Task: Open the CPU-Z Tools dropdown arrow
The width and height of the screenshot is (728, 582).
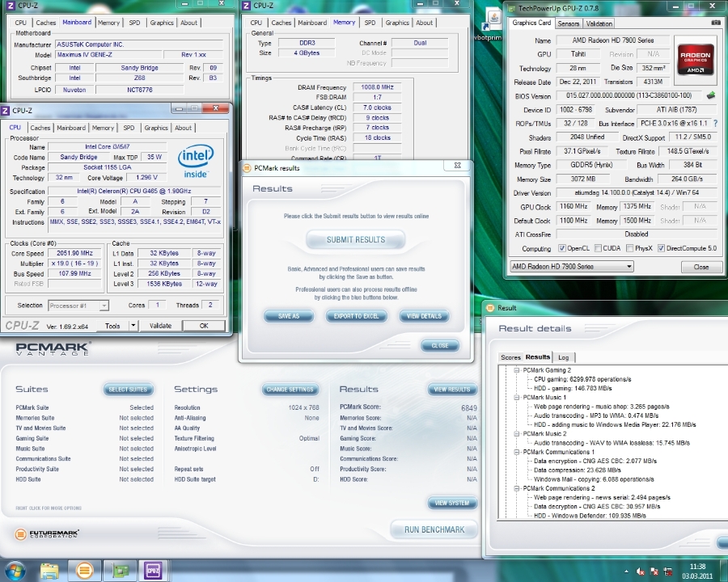Action: click(x=133, y=325)
